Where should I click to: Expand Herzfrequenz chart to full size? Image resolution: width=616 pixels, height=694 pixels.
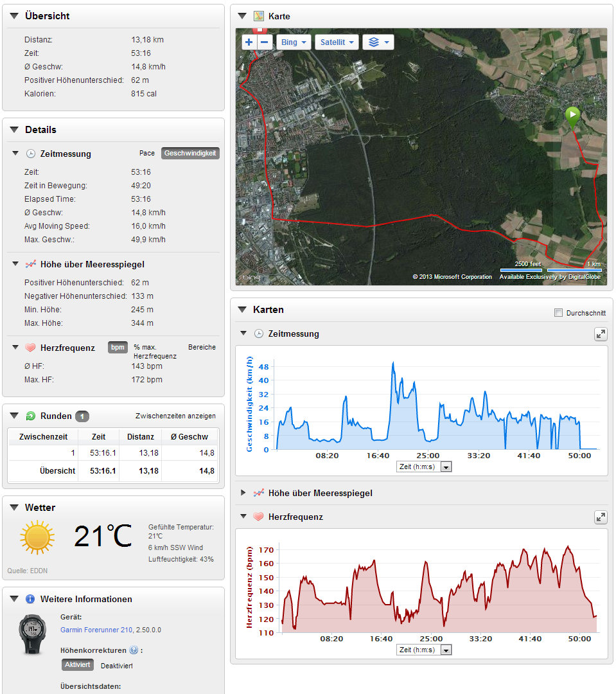pos(601,517)
